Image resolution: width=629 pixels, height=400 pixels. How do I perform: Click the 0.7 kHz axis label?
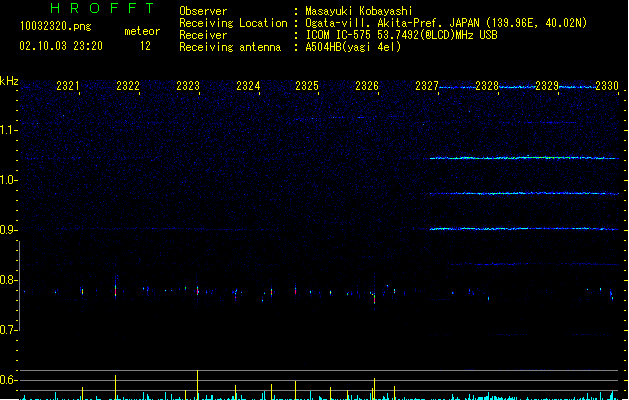point(9,330)
